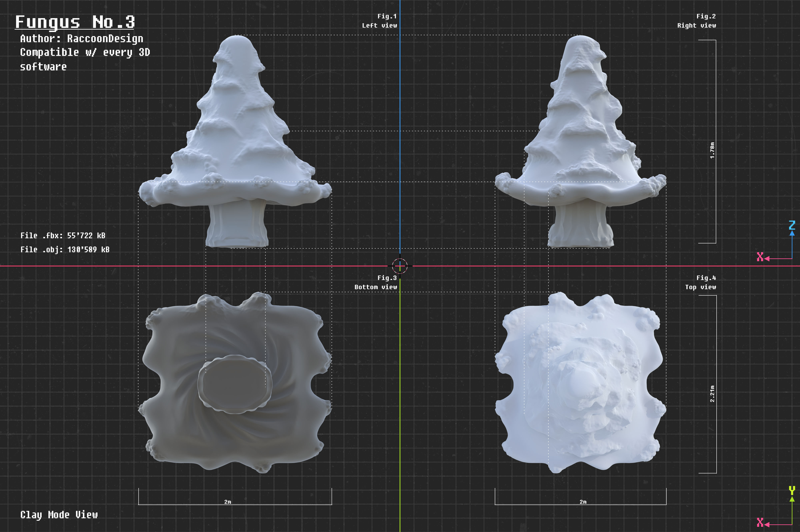800x532 pixels.
Task: Click the 'Left view' caption
Action: click(379, 25)
